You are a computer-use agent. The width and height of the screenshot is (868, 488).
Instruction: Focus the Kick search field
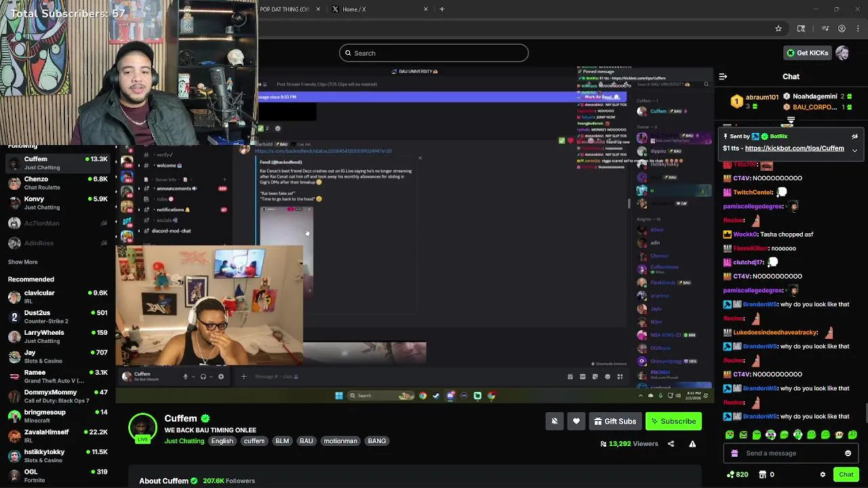click(x=434, y=53)
